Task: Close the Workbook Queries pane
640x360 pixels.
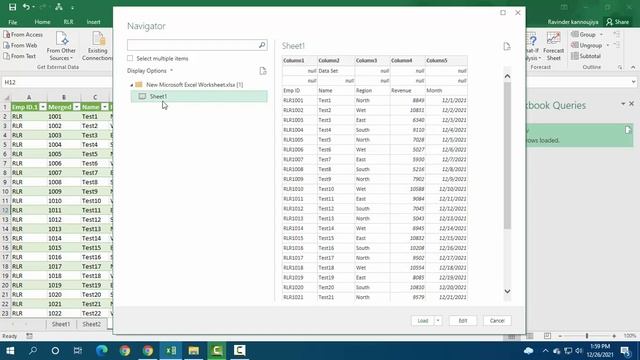Action: (631, 104)
